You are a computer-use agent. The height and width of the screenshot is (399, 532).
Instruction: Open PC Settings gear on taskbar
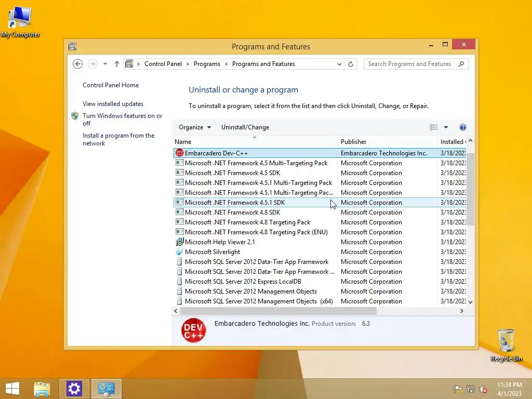click(74, 389)
